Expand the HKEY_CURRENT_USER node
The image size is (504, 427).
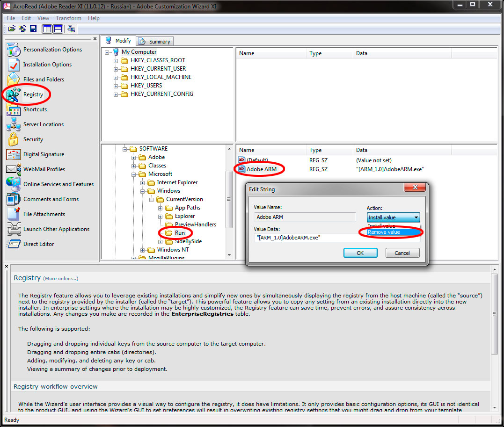(x=116, y=69)
